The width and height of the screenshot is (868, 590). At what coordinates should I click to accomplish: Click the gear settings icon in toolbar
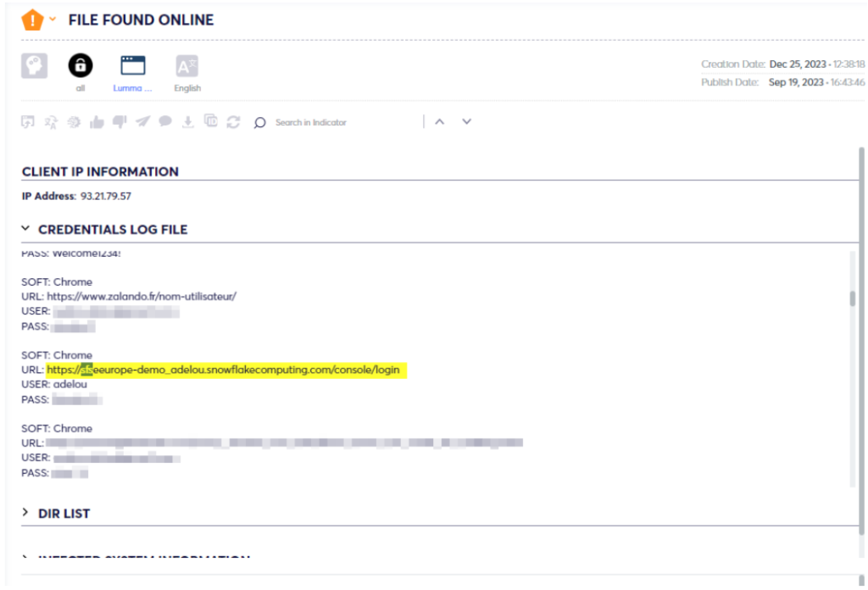click(74, 122)
